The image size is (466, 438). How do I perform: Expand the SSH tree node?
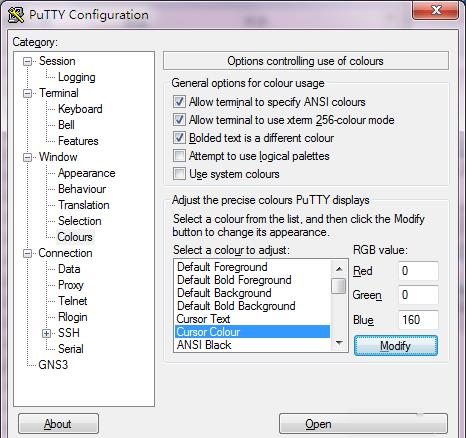(47, 333)
